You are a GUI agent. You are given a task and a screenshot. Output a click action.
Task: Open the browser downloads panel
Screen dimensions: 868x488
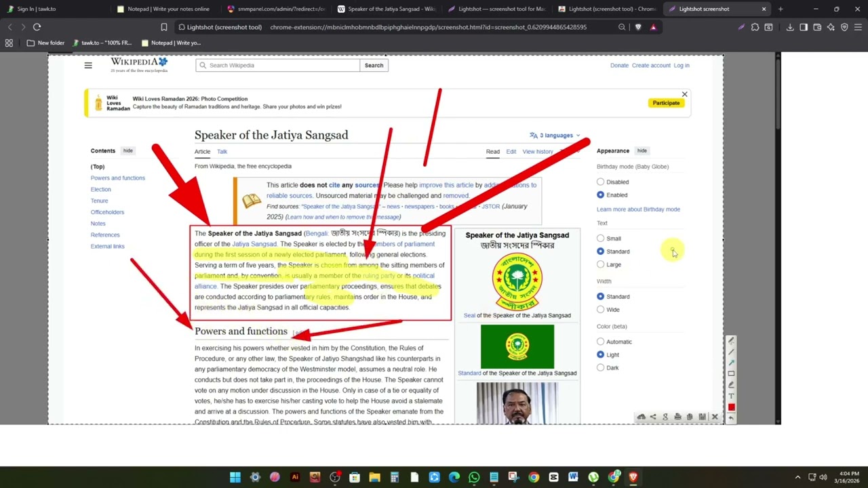790,27
